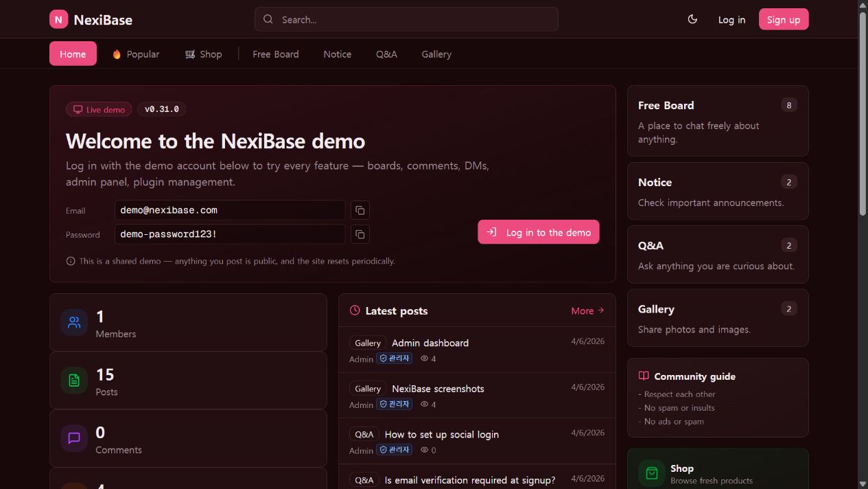Click the Posts document icon
The height and width of the screenshot is (489, 868).
tap(74, 380)
